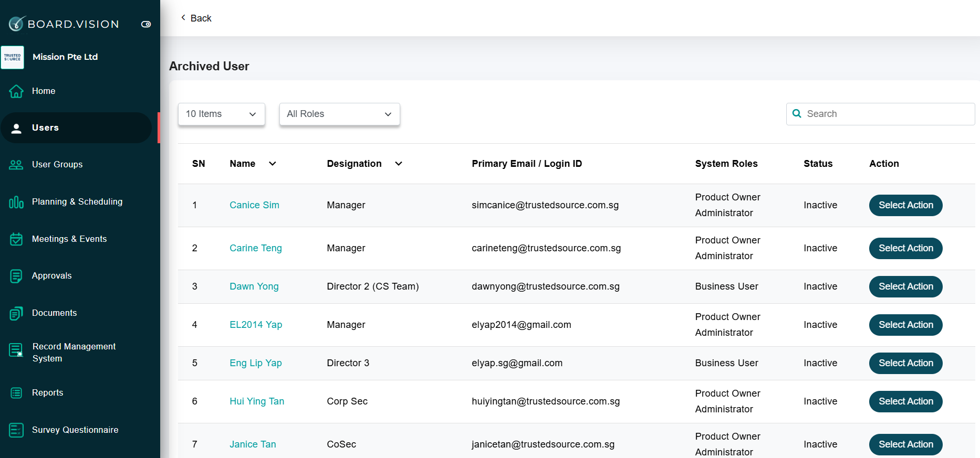
Task: Click the Users person icon
Action: point(16,128)
